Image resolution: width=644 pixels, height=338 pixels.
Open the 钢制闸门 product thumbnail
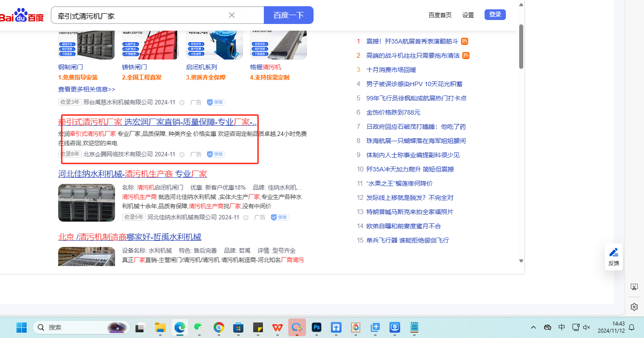tap(87, 45)
